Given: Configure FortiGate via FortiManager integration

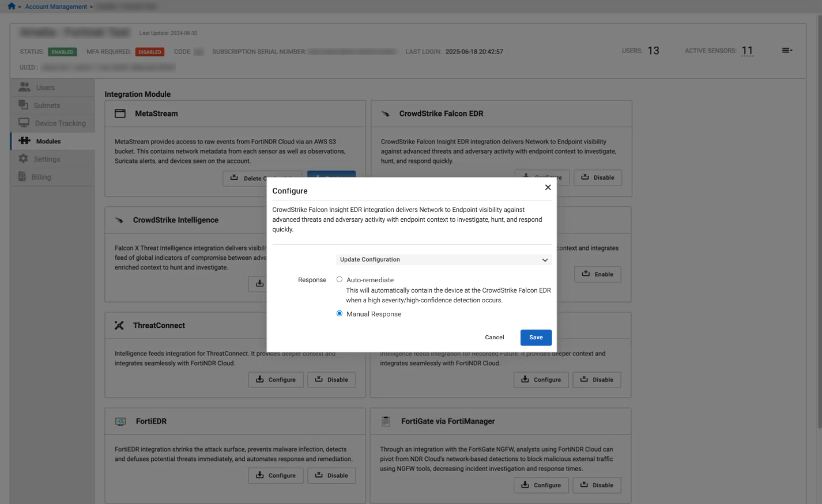Looking at the screenshot, I should click(x=541, y=485).
